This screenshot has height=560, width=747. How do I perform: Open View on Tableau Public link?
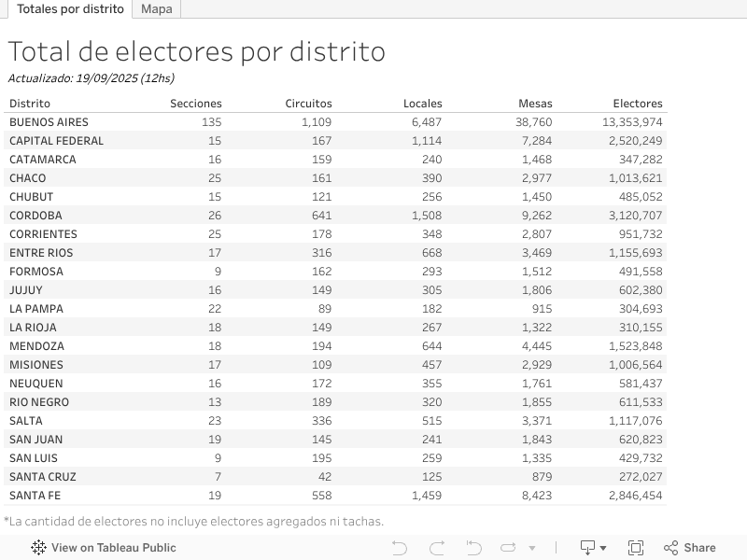[113, 548]
